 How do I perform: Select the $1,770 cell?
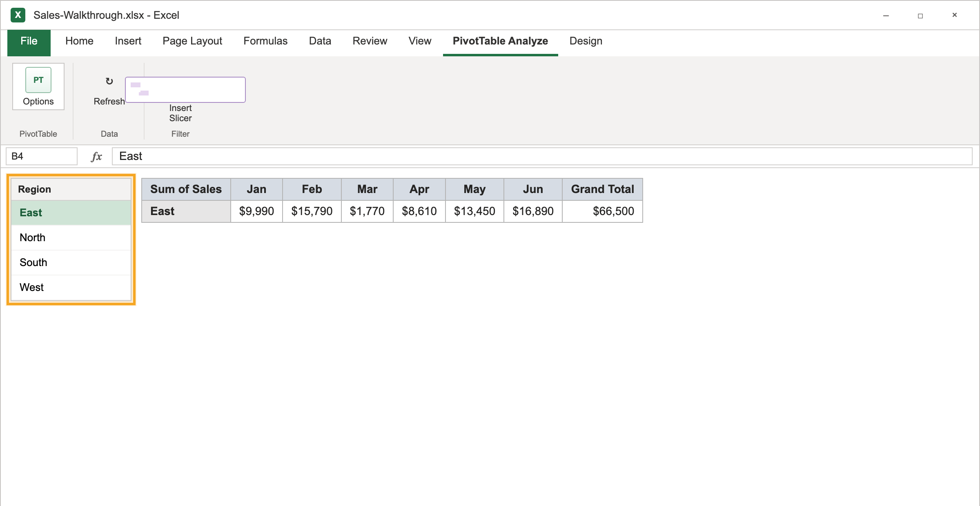click(x=367, y=211)
